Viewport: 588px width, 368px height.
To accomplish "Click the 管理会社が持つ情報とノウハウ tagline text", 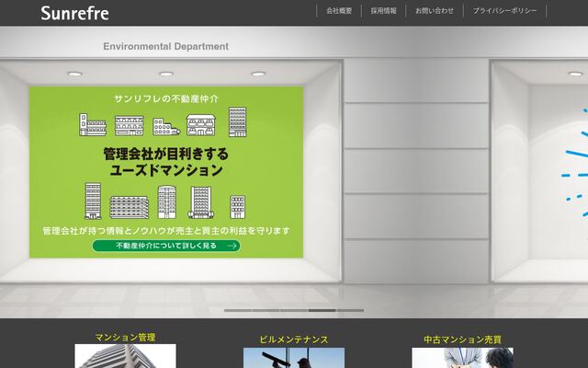I will pos(166,231).
